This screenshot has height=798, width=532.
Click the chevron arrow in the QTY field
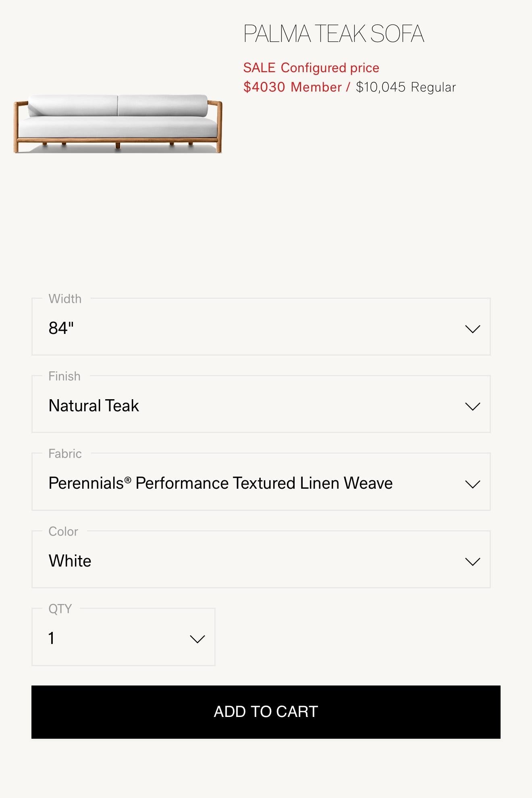tap(197, 639)
